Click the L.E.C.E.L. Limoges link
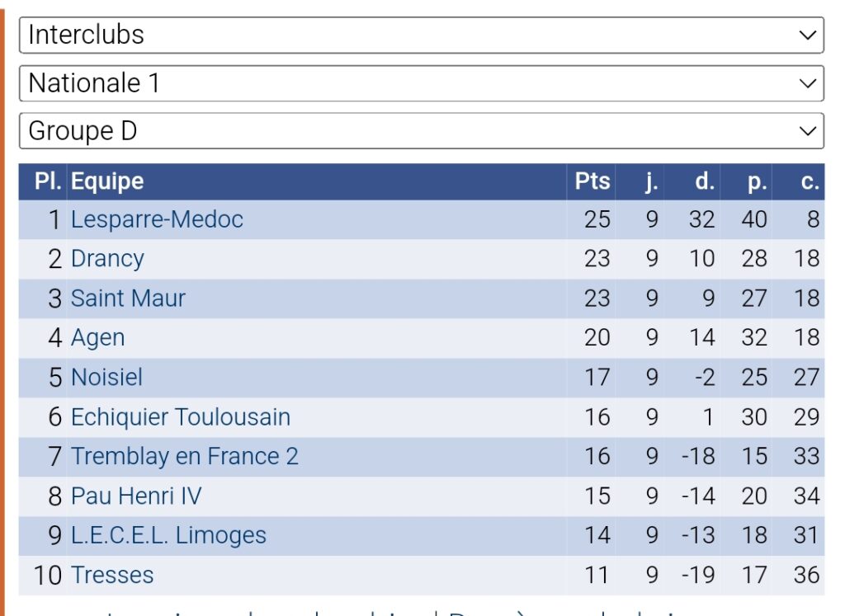This screenshot has height=616, width=845. tap(168, 536)
